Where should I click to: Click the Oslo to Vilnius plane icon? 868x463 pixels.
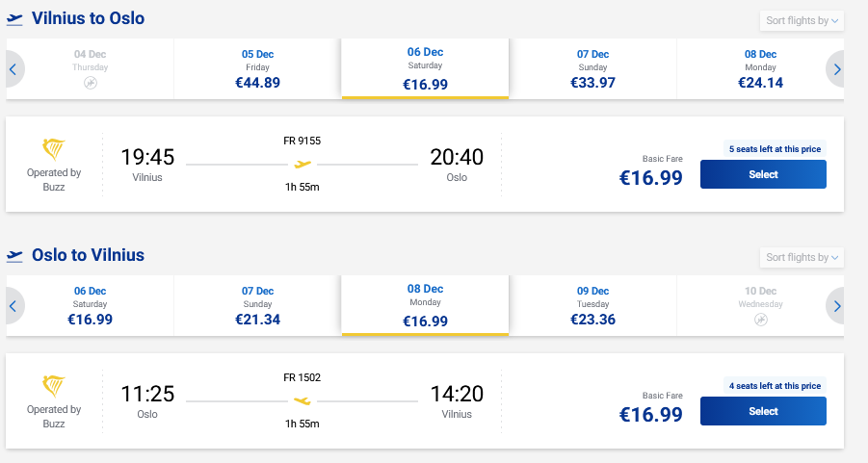[x=14, y=256]
